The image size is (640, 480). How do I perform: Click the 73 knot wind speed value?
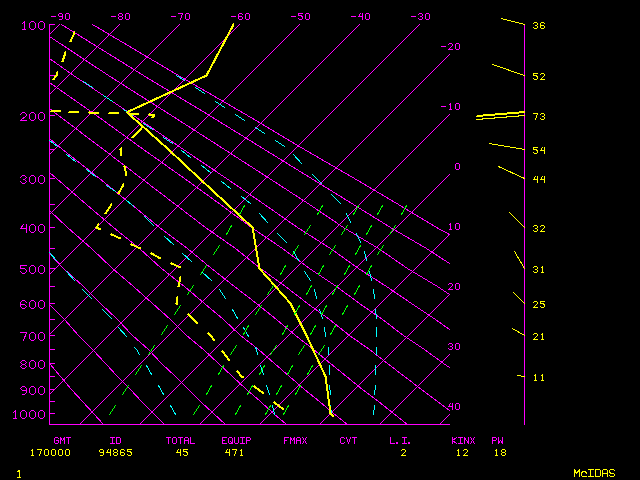538,117
